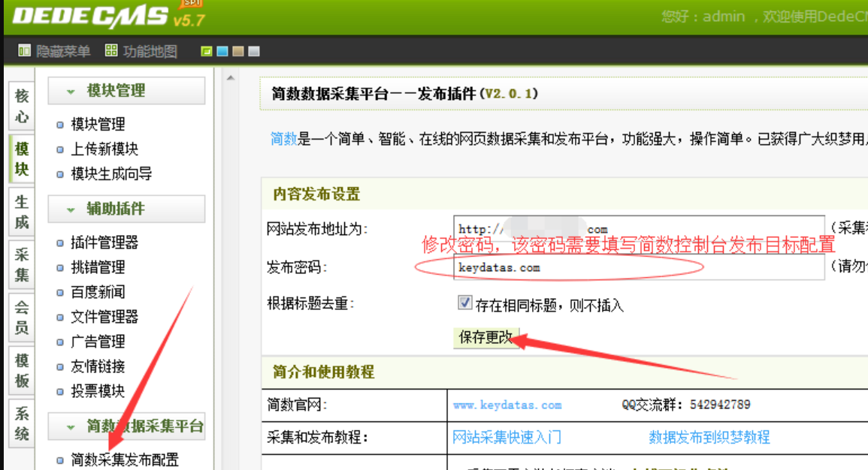The image size is (868, 470).
Task: Open 上传新模块 menu item
Action: [104, 149]
